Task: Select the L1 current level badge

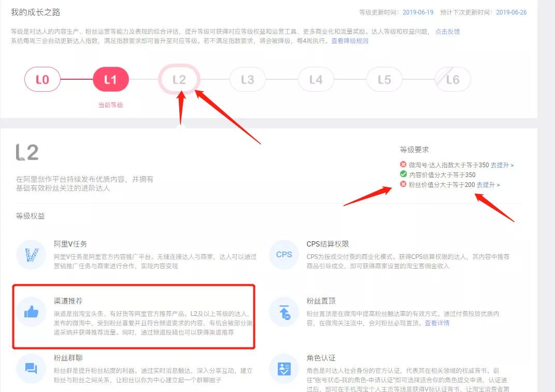Action: tap(111, 79)
